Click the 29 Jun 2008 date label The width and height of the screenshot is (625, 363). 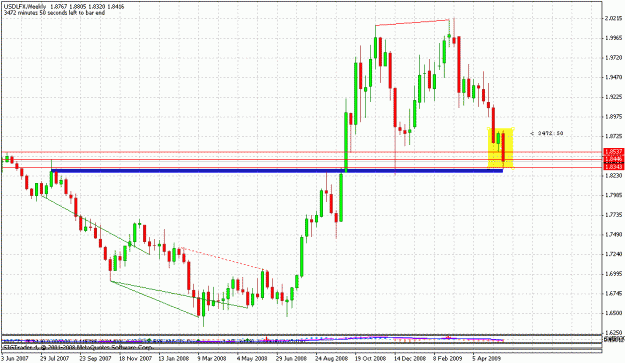(291, 358)
